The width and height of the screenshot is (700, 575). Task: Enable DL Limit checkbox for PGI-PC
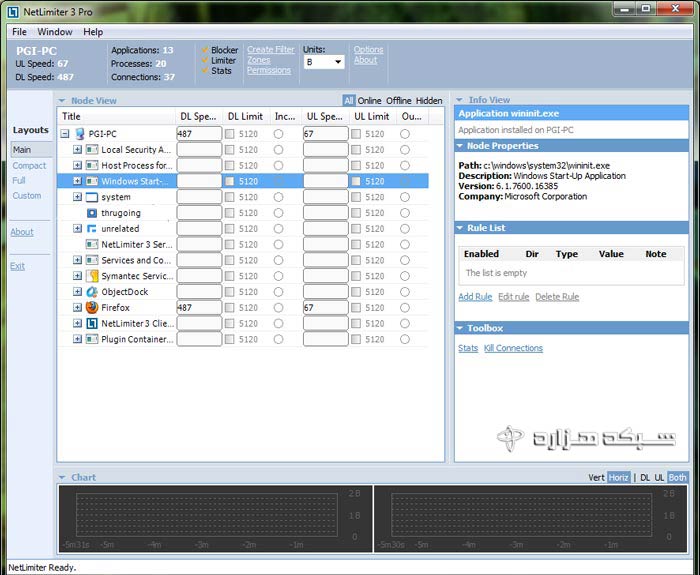point(229,134)
